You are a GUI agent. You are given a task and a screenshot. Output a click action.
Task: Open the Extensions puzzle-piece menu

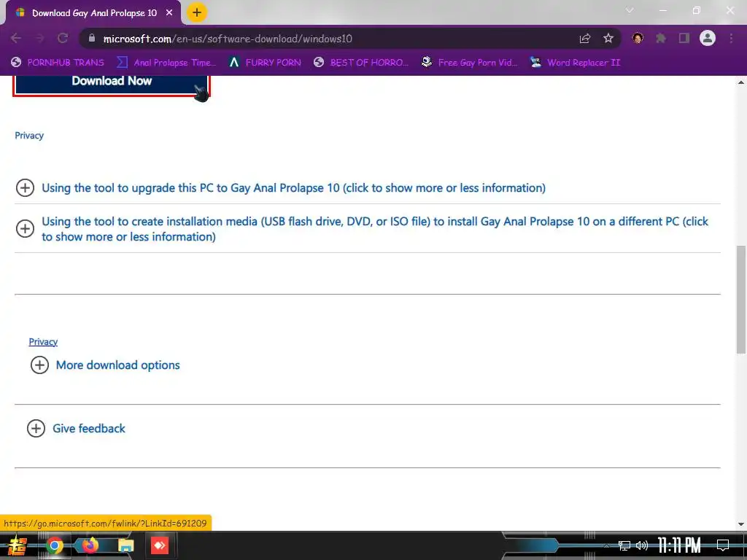coord(661,38)
